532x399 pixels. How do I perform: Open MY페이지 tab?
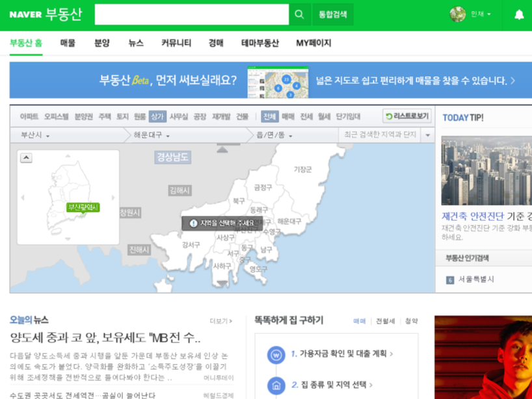coord(313,43)
